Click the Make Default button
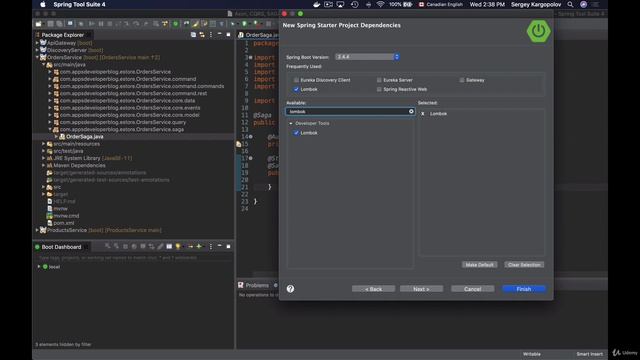Image resolution: width=640 pixels, height=360 pixels. 480,265
